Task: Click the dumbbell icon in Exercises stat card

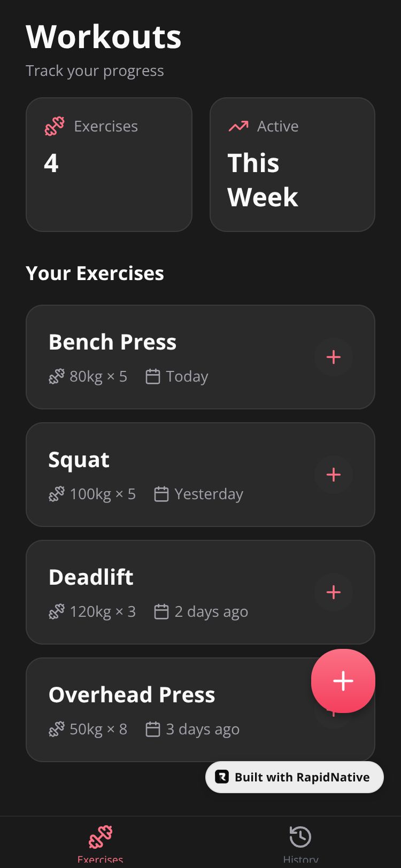Action: pyautogui.click(x=55, y=126)
